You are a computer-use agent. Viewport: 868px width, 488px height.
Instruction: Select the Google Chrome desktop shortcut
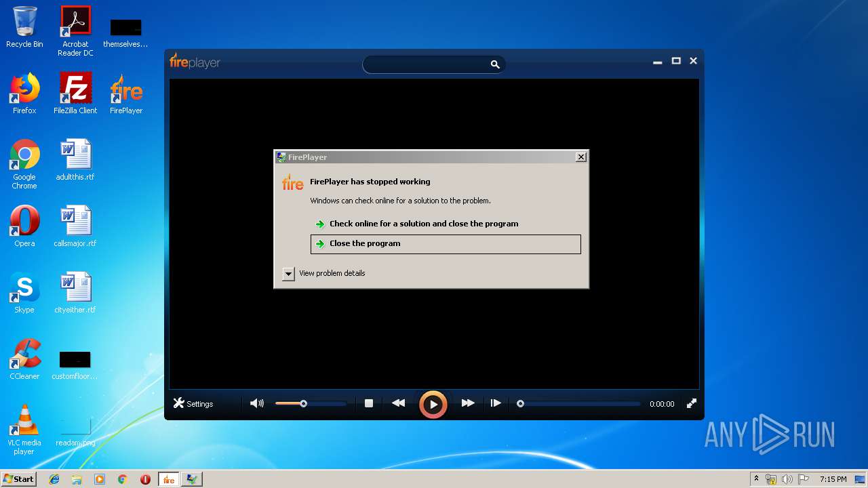24,164
